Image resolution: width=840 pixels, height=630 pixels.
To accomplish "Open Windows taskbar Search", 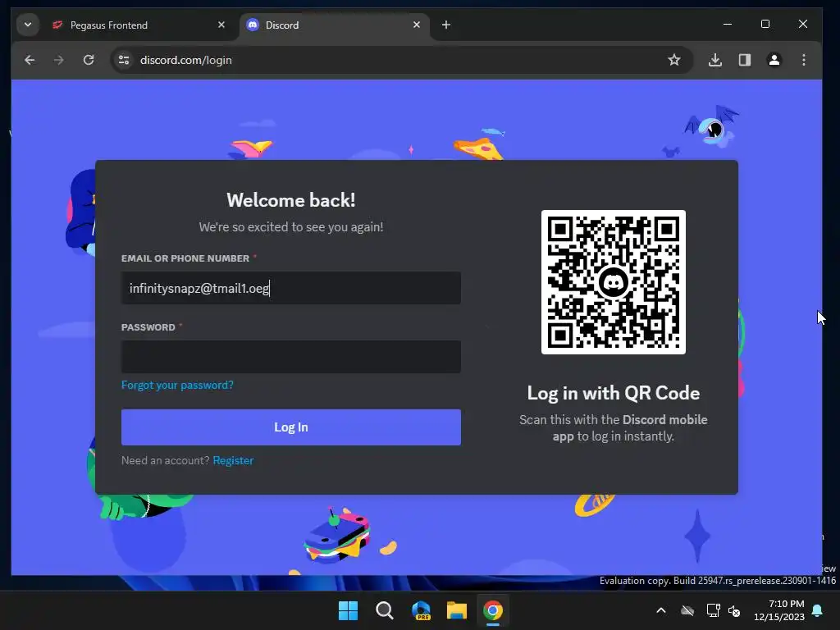I will [385, 610].
